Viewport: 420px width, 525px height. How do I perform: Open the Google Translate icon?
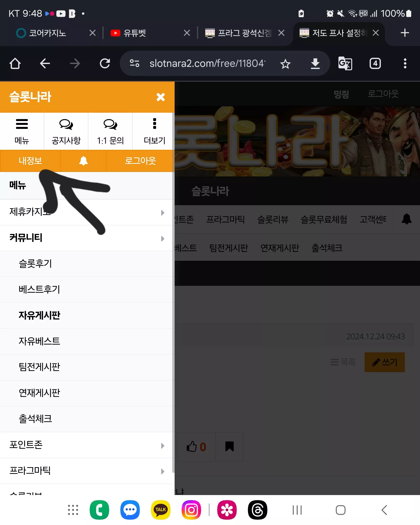point(345,63)
